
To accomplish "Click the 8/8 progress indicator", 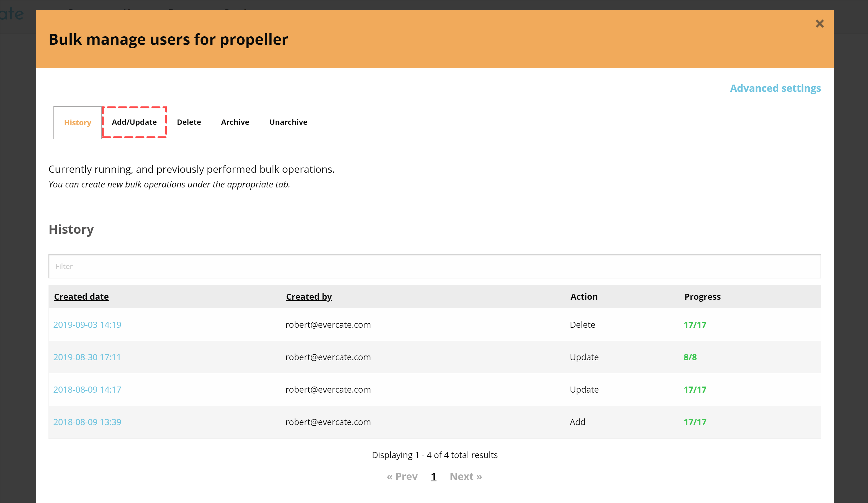I will point(690,357).
